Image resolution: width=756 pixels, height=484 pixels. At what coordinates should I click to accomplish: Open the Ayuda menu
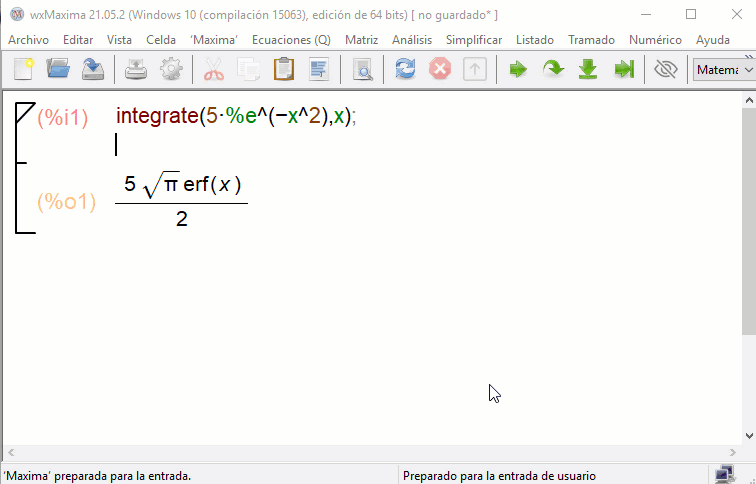point(713,40)
